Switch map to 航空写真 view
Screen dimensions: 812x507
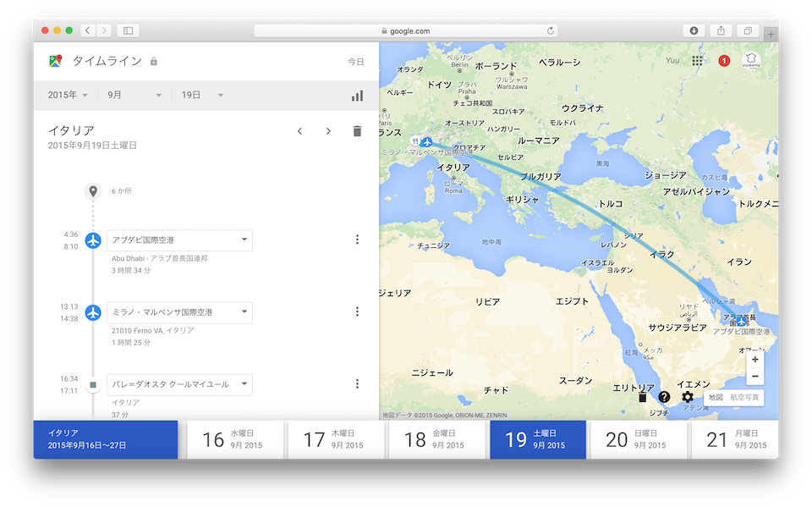coord(745,397)
